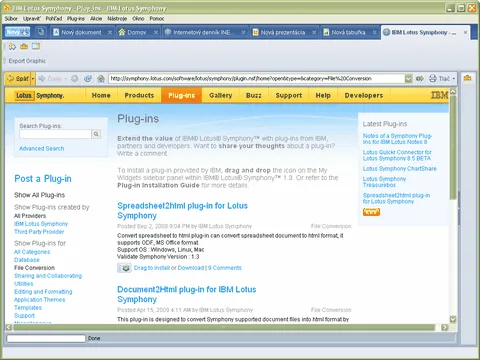
Task: Click the thumbnail tabs icon beside Nový
Action: [41, 32]
